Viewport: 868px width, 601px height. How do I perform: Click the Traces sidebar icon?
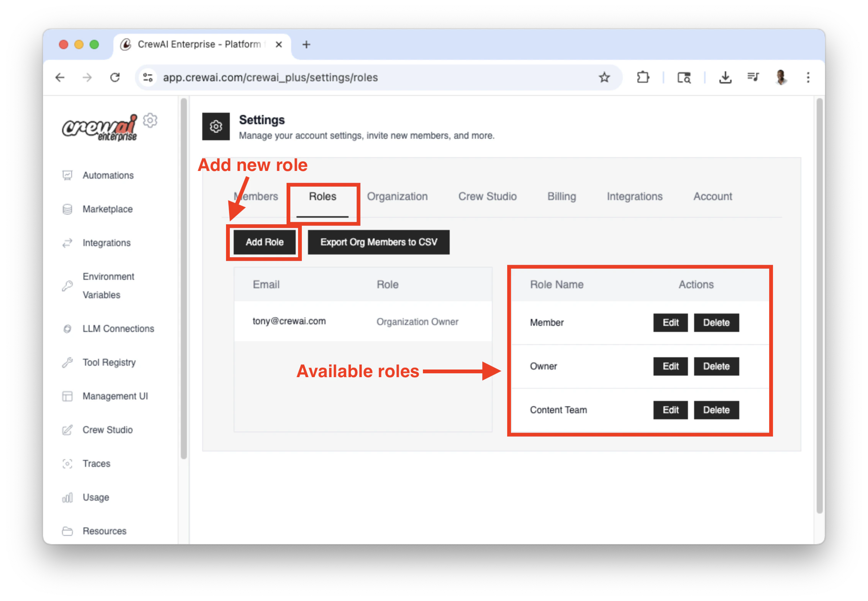tap(67, 464)
